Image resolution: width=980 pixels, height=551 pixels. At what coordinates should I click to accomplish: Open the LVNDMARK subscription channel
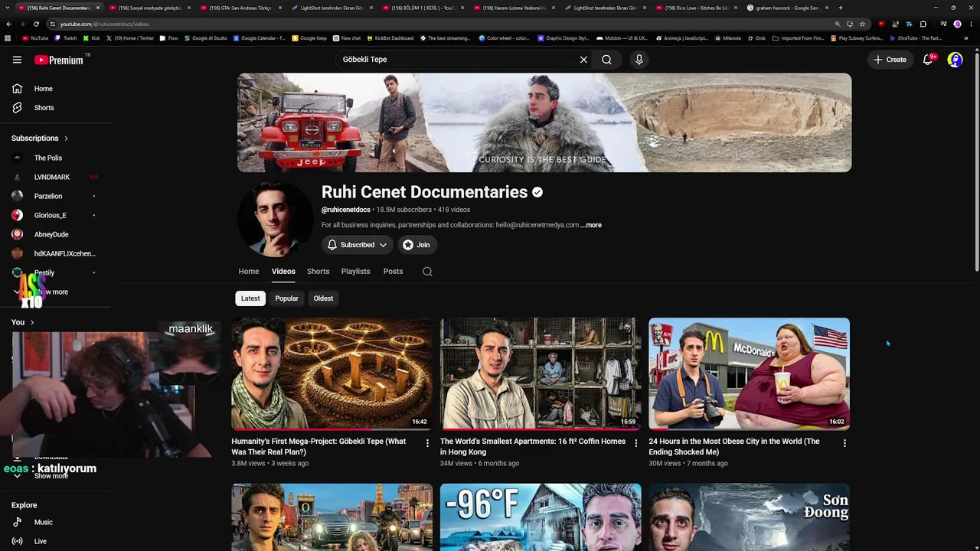click(x=54, y=178)
